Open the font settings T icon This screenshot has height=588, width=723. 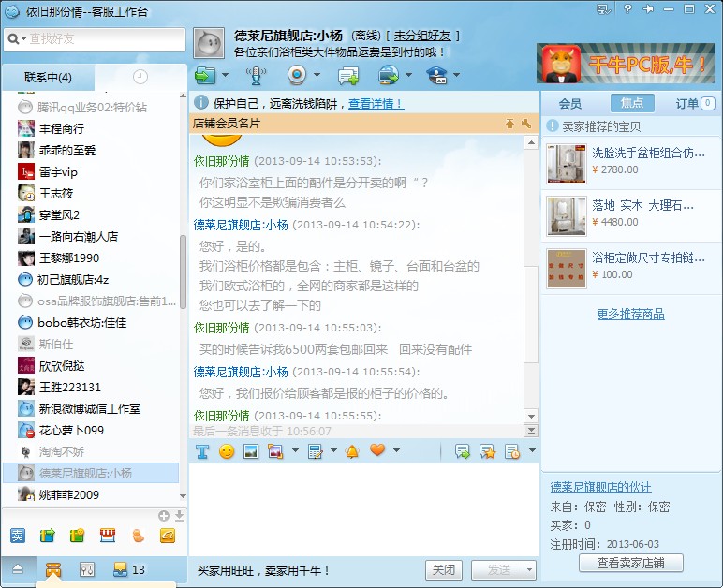pyautogui.click(x=202, y=451)
